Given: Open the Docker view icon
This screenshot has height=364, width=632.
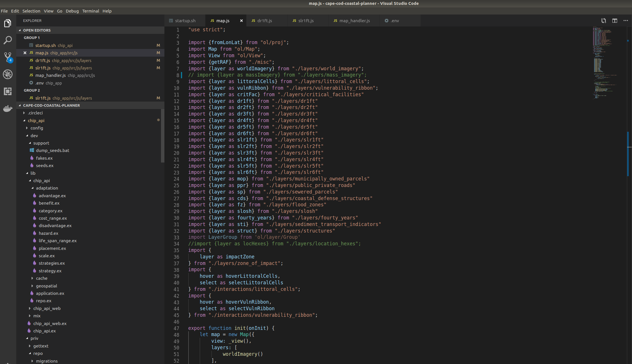Looking at the screenshot, I should tap(8, 108).
